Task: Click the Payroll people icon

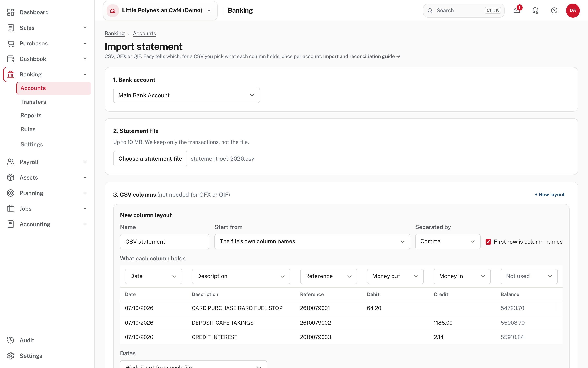Action: (x=10, y=162)
